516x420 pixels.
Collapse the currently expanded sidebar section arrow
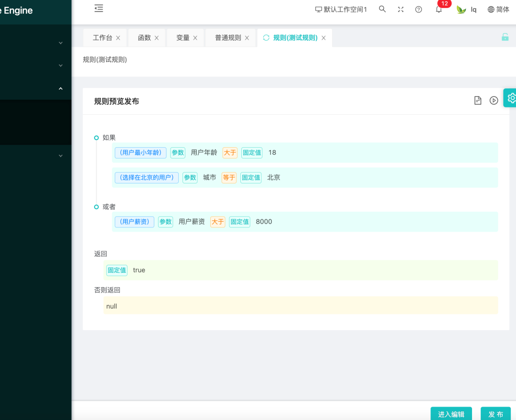[60, 88]
